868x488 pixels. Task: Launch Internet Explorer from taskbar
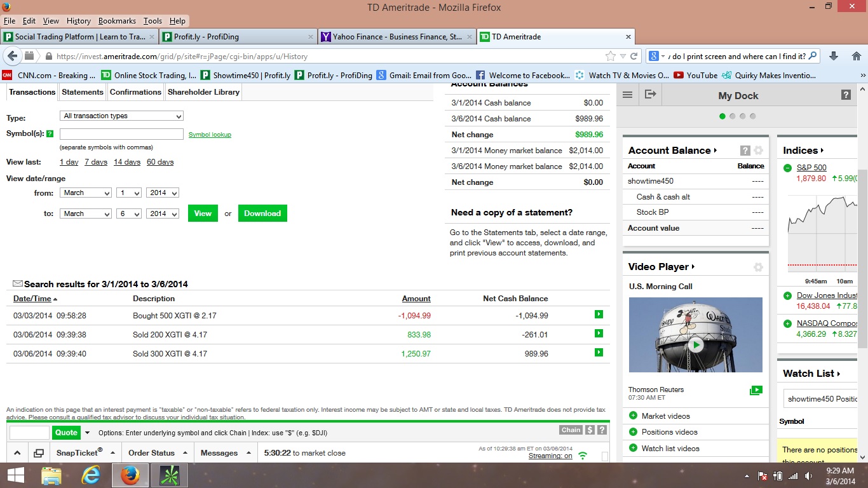92,475
